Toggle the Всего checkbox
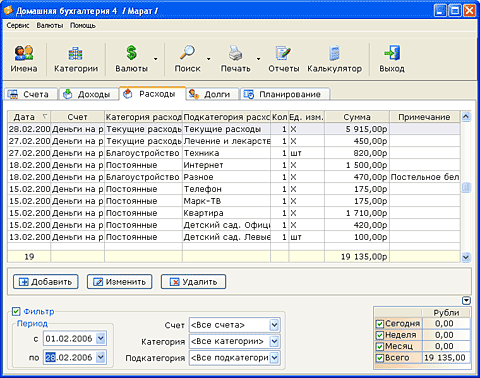 click(x=380, y=358)
